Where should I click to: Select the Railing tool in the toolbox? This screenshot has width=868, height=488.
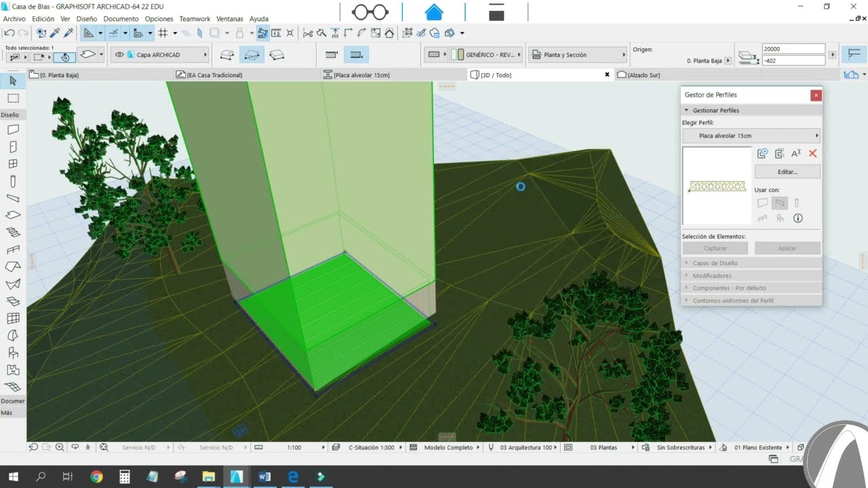pos(13,249)
